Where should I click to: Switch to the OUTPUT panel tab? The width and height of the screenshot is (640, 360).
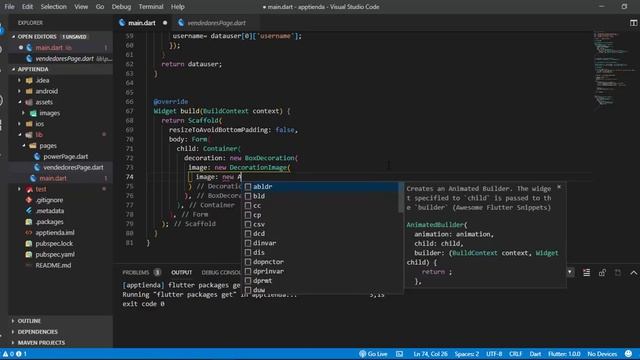click(x=182, y=272)
